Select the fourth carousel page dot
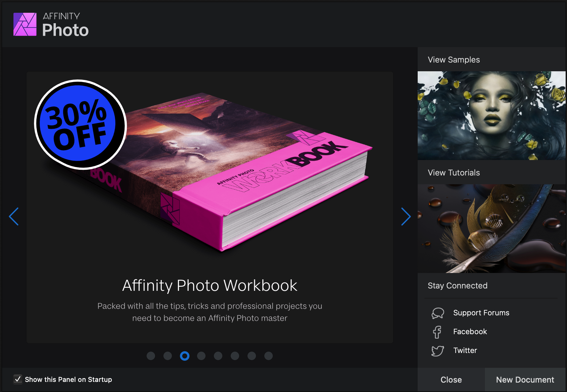This screenshot has width=567, height=392. pyautogui.click(x=201, y=356)
